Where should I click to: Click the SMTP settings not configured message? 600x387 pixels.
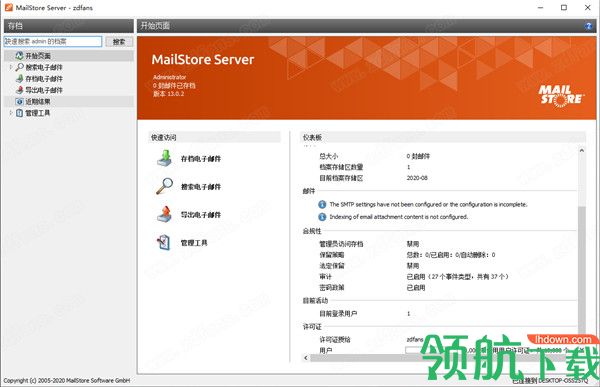pyautogui.click(x=428, y=204)
